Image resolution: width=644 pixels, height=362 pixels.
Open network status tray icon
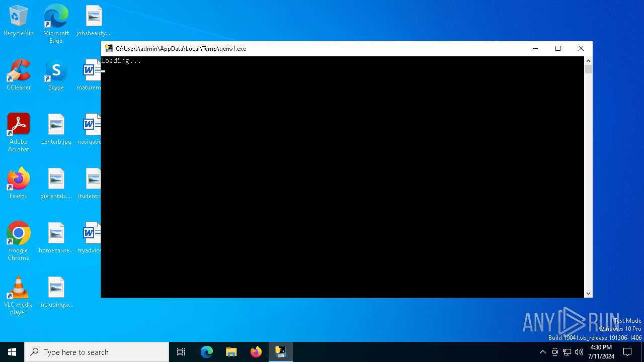[x=567, y=352]
